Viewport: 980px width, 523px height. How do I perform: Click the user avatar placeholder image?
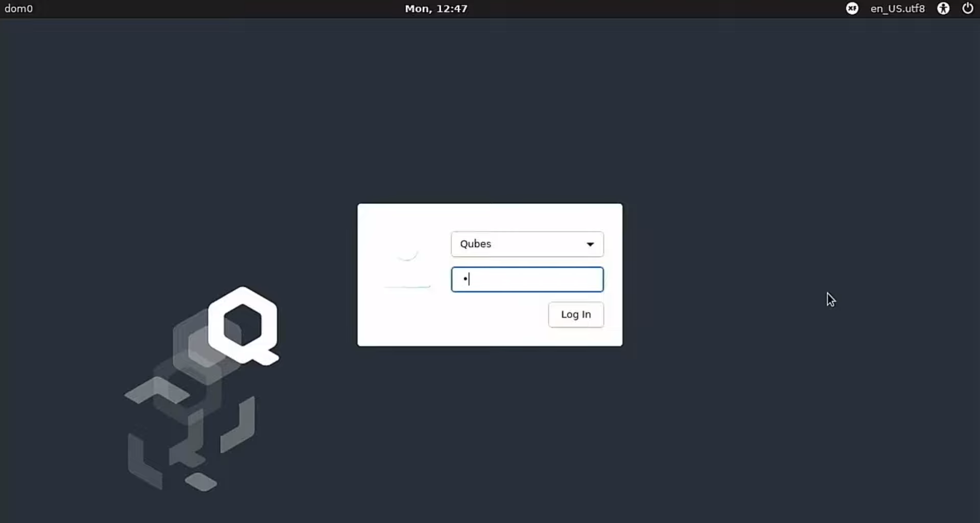point(407,266)
